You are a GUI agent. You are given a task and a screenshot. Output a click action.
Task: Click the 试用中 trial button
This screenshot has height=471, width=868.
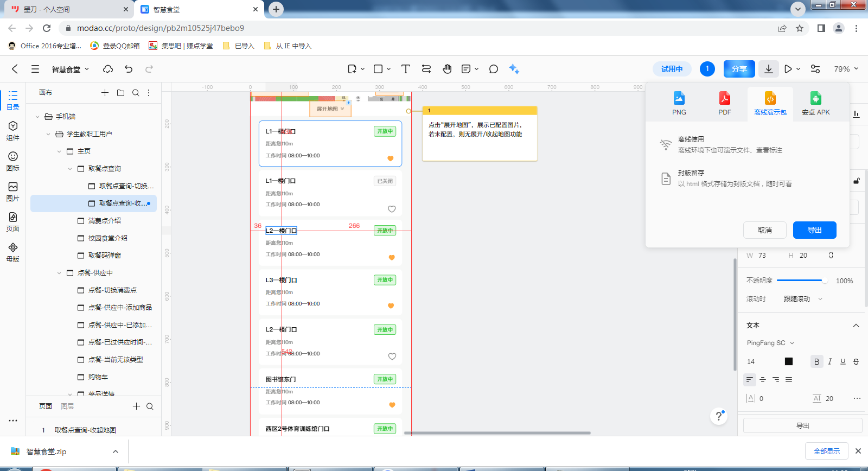point(672,69)
